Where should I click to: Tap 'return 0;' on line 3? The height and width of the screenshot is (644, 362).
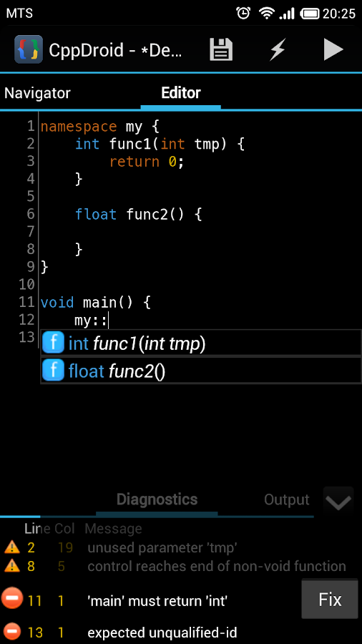[147, 162]
